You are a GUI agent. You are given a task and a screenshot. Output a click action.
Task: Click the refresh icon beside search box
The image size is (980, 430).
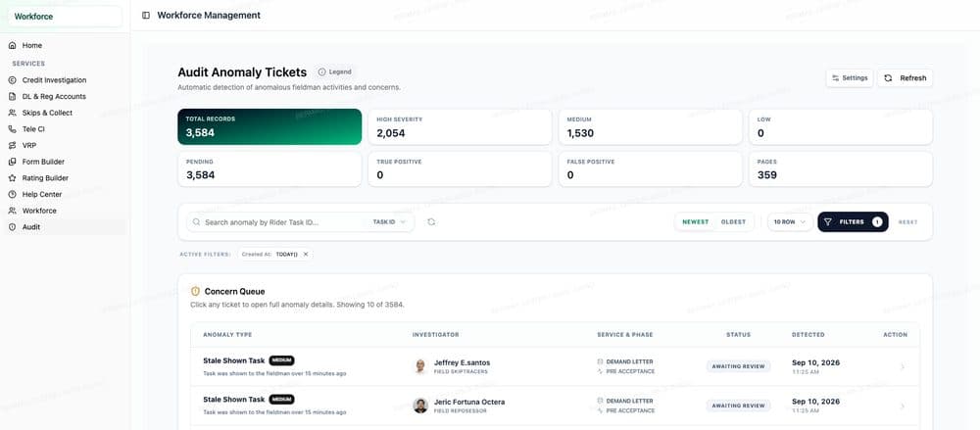pyautogui.click(x=431, y=222)
